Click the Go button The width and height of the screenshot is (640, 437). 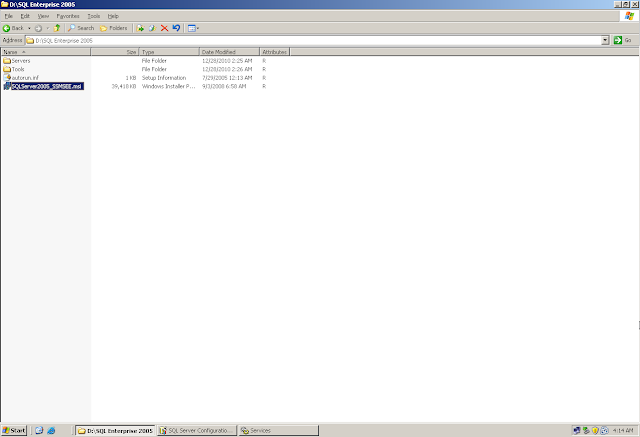(x=623, y=40)
